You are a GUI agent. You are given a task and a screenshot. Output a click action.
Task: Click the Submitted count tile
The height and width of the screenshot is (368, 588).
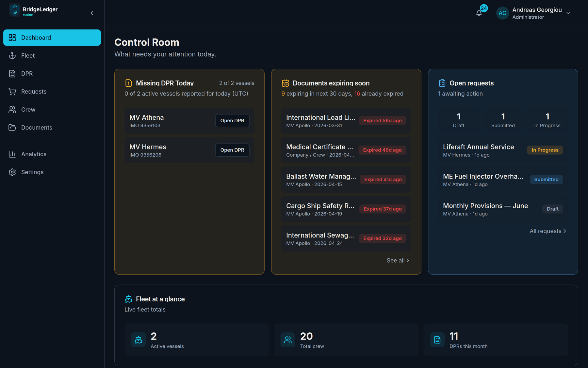tap(503, 120)
